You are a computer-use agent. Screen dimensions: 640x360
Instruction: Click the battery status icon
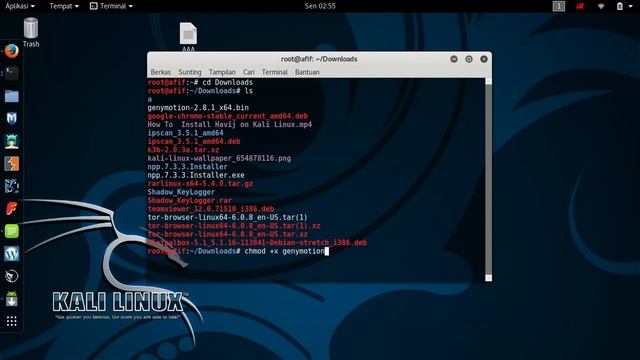point(620,6)
